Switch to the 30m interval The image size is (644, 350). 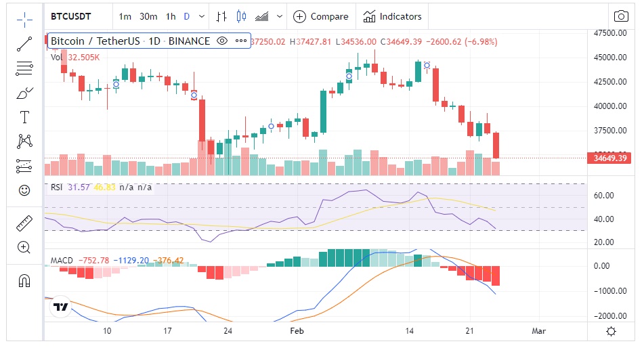pyautogui.click(x=148, y=16)
